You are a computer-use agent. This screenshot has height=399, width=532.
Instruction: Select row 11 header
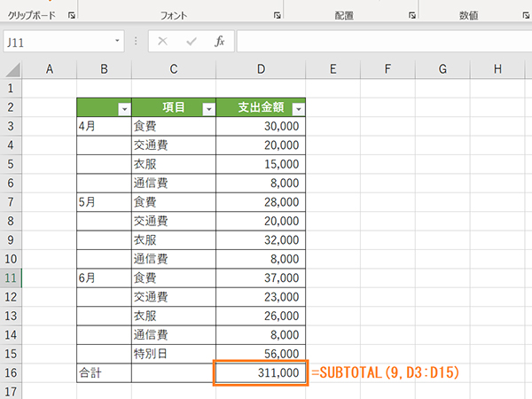click(x=11, y=278)
